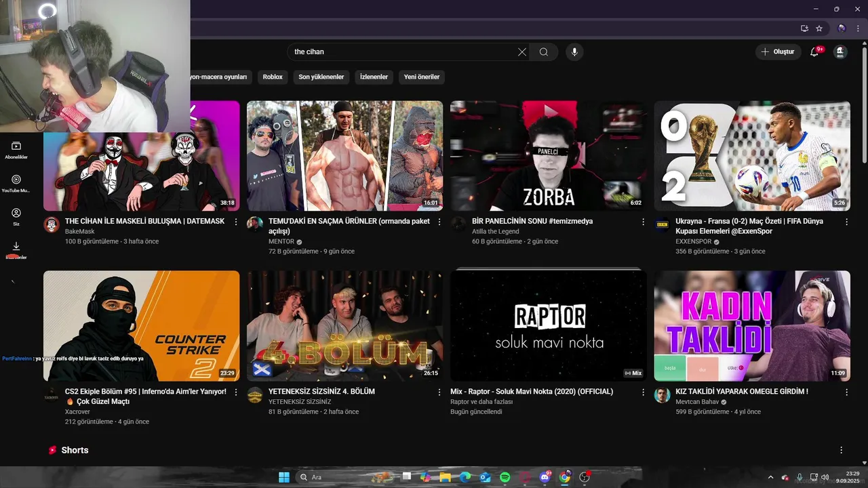Open the YouTube account avatar menu

(840, 52)
